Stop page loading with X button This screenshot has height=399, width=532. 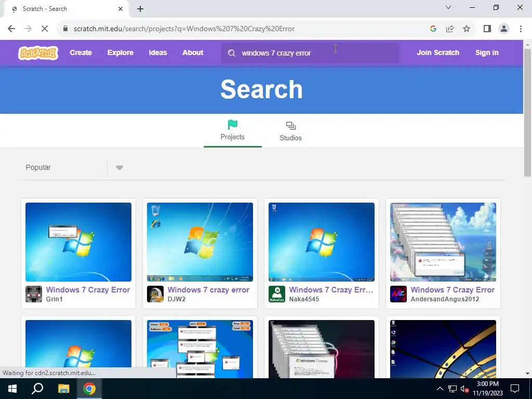(x=45, y=29)
